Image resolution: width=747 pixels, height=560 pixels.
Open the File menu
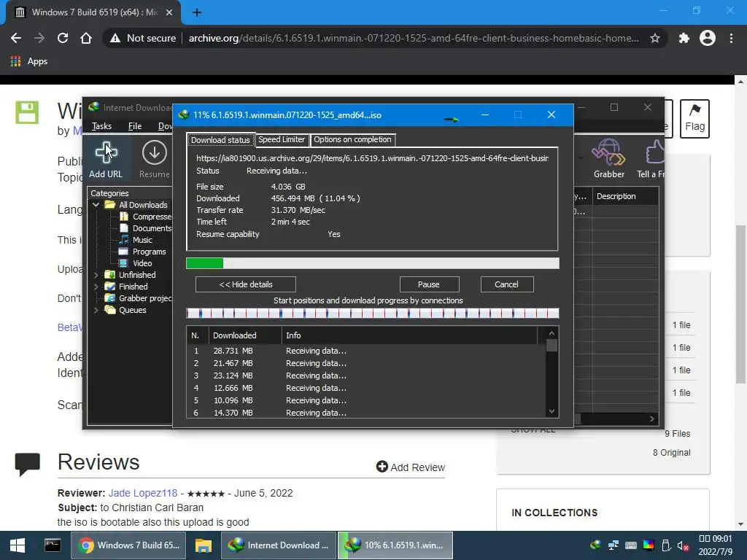click(135, 125)
